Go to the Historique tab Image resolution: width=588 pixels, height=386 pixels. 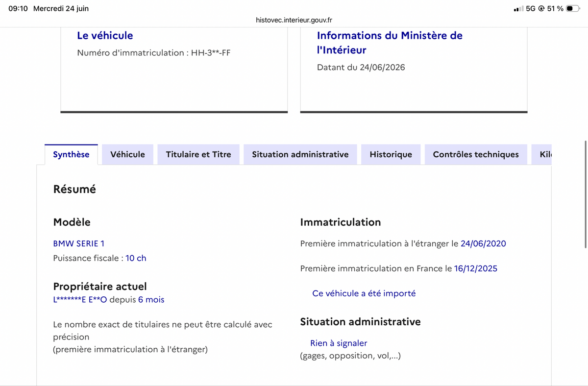pos(391,154)
